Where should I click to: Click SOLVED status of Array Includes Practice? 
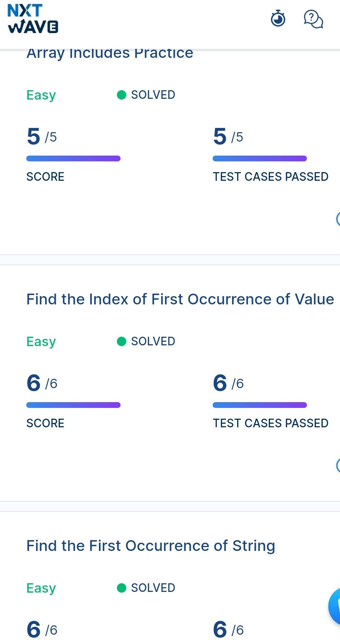[x=153, y=95]
